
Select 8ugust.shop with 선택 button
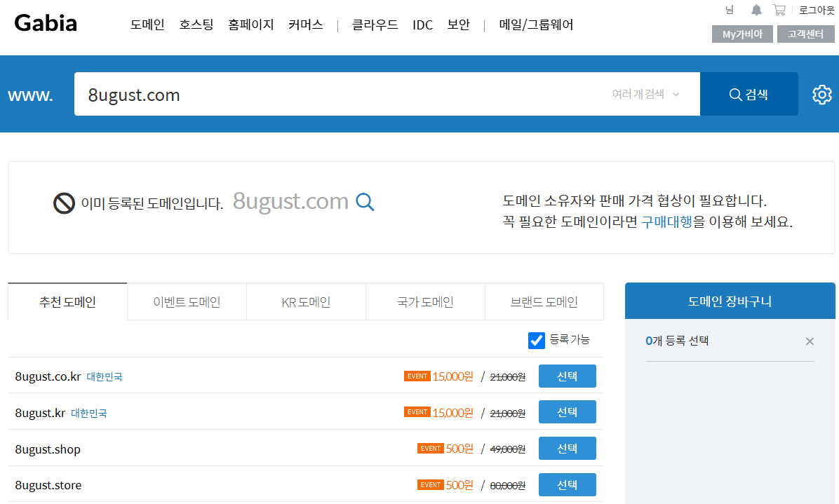point(568,449)
